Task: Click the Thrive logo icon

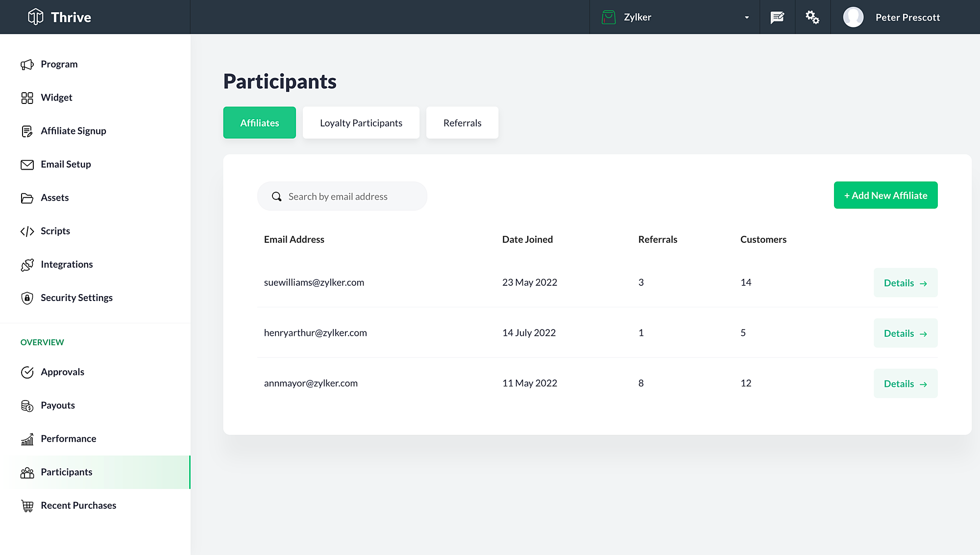Action: click(x=35, y=16)
